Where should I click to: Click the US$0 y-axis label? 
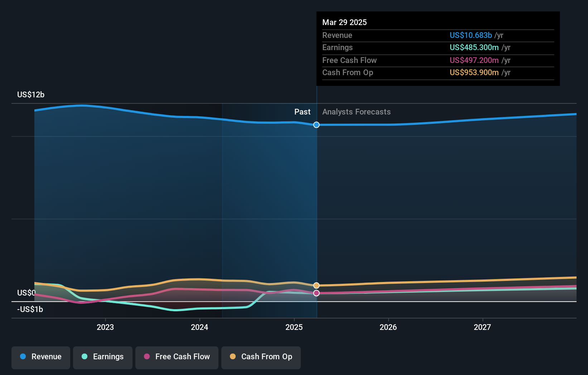pyautogui.click(x=26, y=293)
